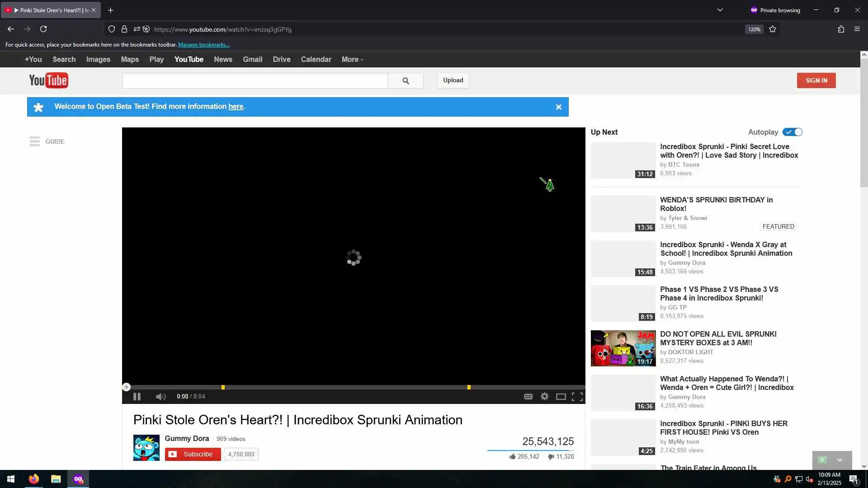The height and width of the screenshot is (488, 868).
Task: Enter fullscreen mode in the player
Action: [x=577, y=397]
